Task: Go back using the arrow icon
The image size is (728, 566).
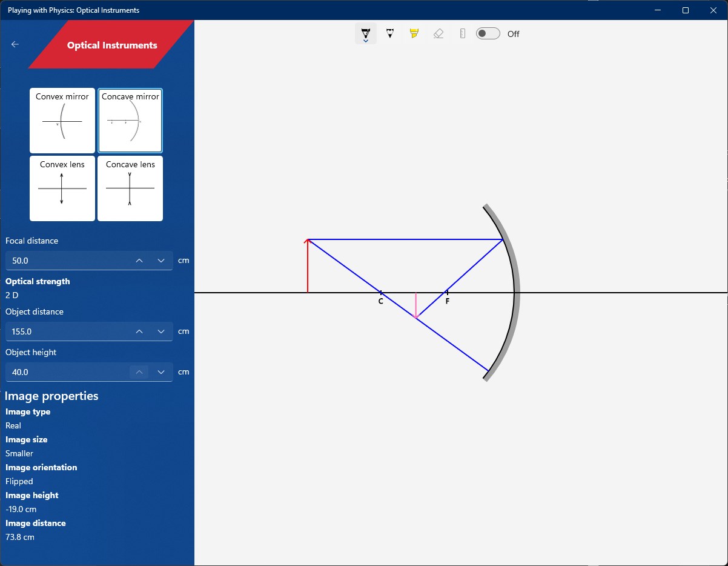Action: [x=15, y=44]
